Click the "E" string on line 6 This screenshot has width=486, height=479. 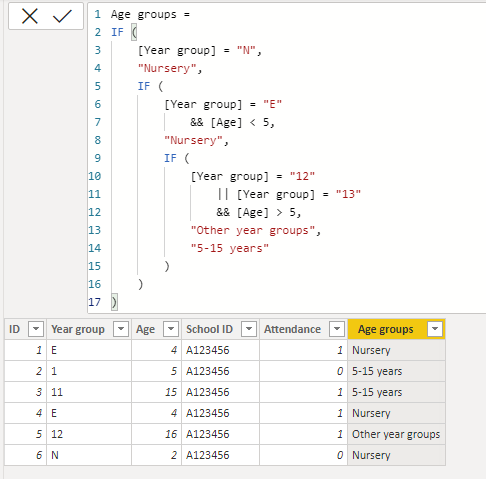pos(273,104)
